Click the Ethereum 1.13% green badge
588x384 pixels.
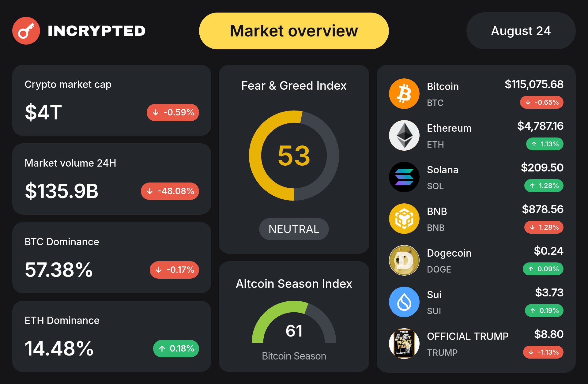click(x=545, y=144)
